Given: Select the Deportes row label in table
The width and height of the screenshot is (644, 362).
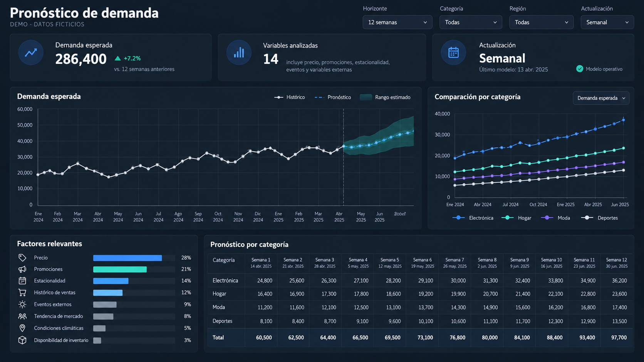Looking at the screenshot, I should tap(223, 321).
